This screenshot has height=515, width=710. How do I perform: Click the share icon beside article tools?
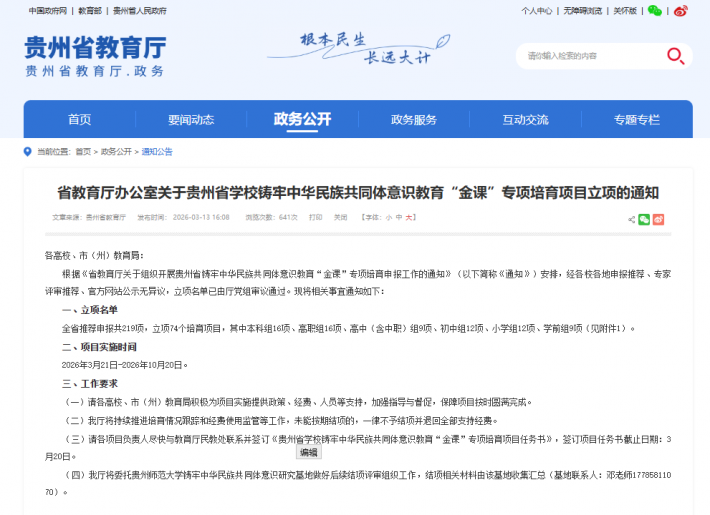click(631, 219)
